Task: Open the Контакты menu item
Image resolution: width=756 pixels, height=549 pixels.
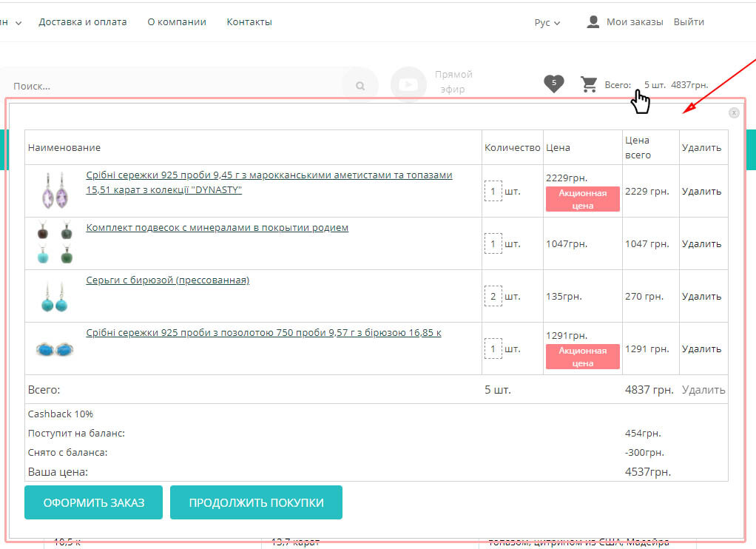Action: [x=249, y=22]
